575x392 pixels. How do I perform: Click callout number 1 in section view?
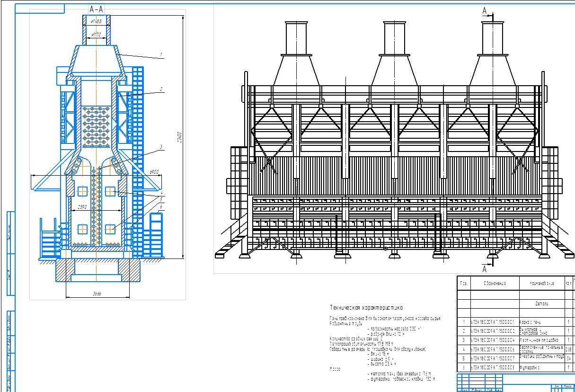161,55
